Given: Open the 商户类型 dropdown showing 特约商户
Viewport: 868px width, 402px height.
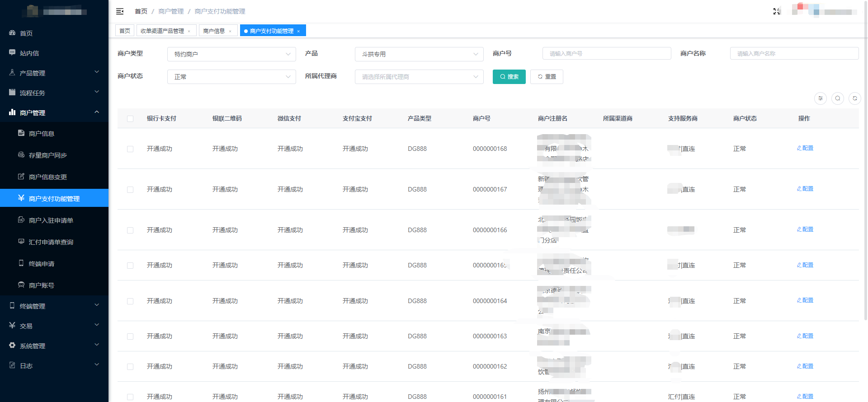Looking at the screenshot, I should click(x=231, y=54).
